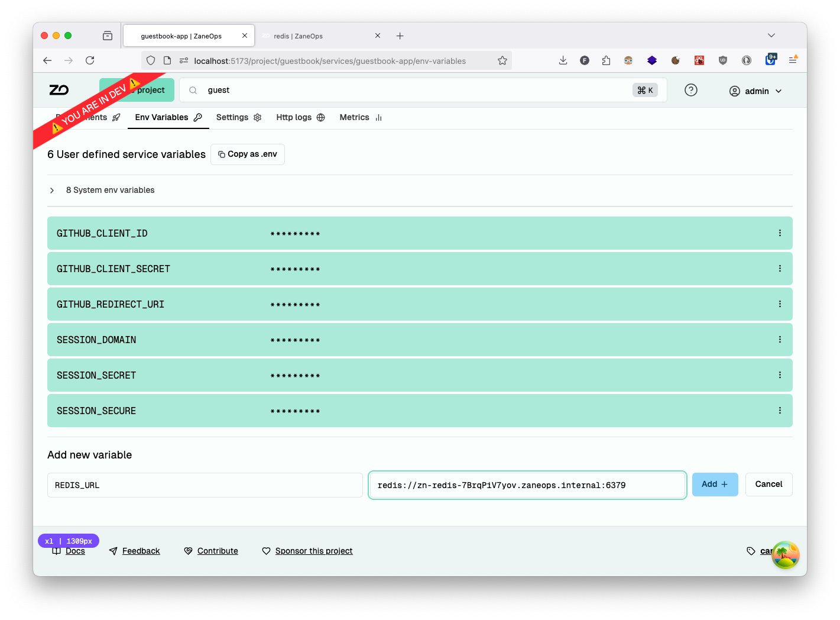The image size is (840, 620).
Task: Open browser downloads icon
Action: pos(563,60)
